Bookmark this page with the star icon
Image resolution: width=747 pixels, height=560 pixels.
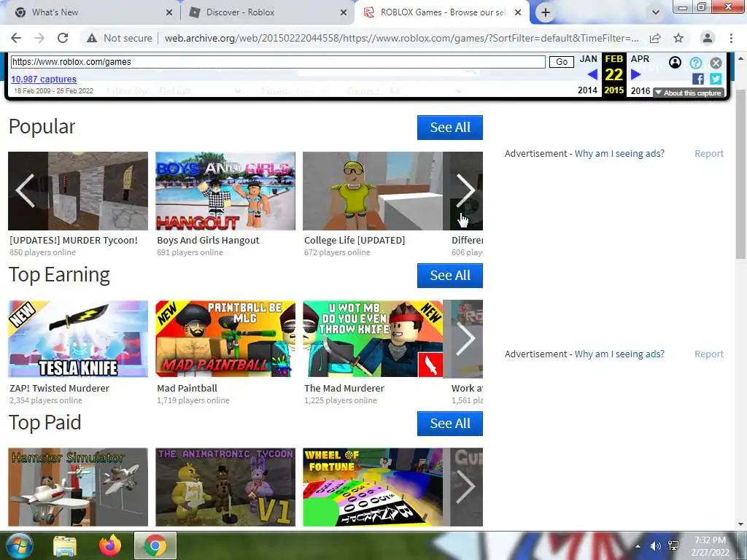678,38
